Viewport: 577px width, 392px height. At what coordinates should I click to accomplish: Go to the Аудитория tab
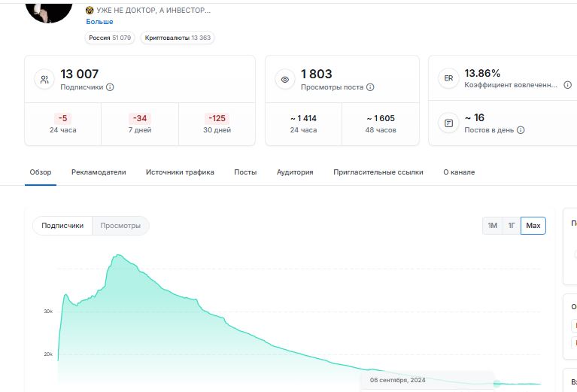click(x=295, y=172)
